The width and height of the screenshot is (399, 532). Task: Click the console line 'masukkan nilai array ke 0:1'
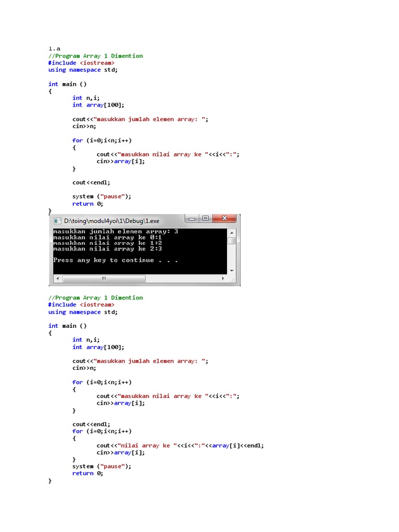(107, 237)
